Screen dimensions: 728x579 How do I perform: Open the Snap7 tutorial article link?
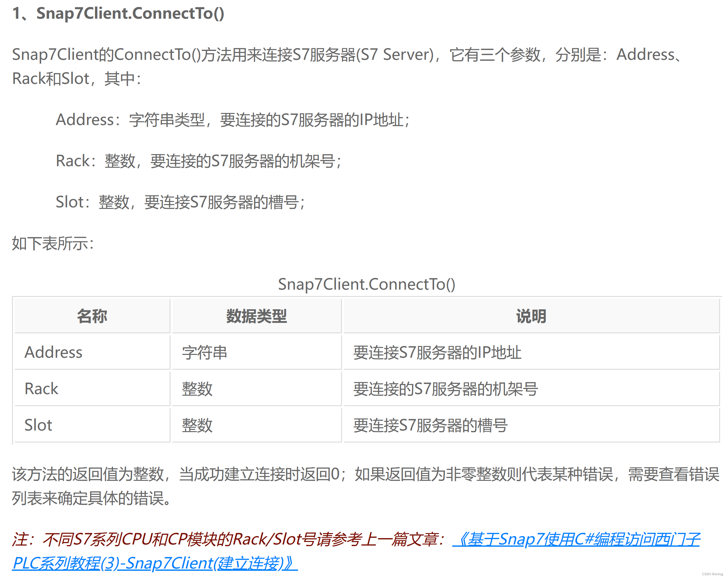pyautogui.click(x=576, y=539)
